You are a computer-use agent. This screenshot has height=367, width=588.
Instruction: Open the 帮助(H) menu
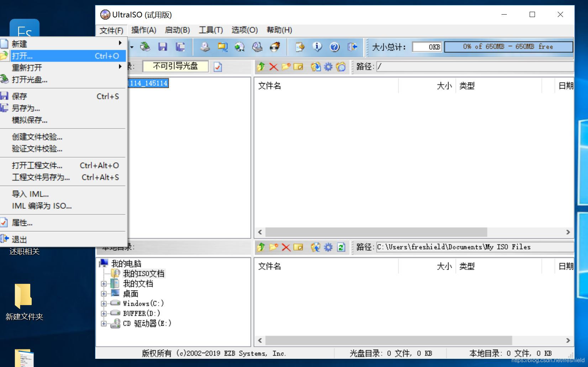click(x=279, y=30)
